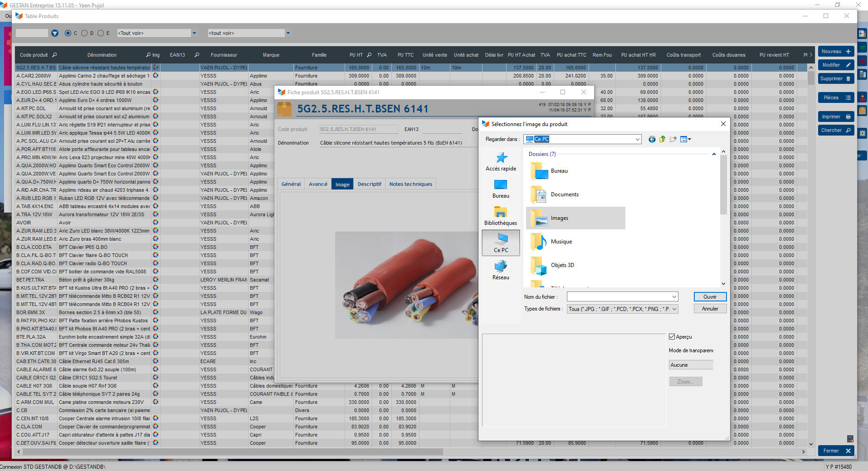
Task: Expand the Regarder dans dropdown
Action: (637, 139)
